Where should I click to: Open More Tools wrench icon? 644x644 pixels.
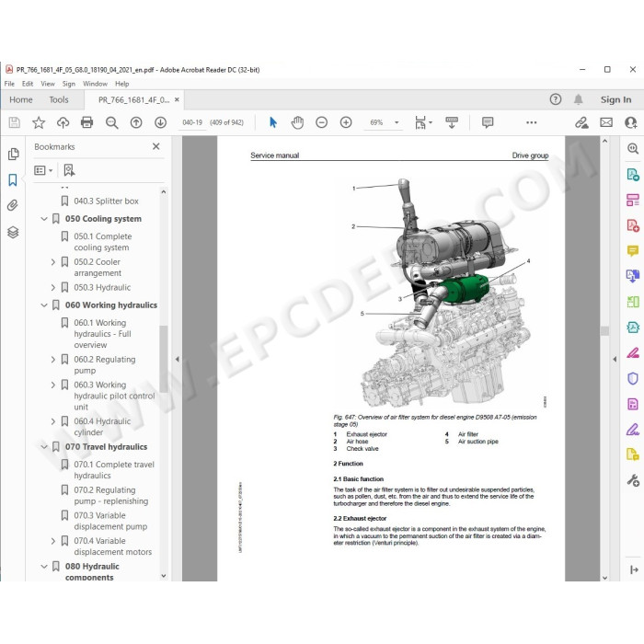point(633,480)
